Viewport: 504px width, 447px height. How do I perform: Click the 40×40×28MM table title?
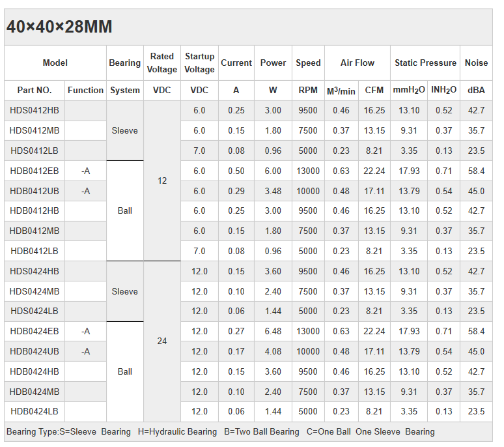[59, 27]
